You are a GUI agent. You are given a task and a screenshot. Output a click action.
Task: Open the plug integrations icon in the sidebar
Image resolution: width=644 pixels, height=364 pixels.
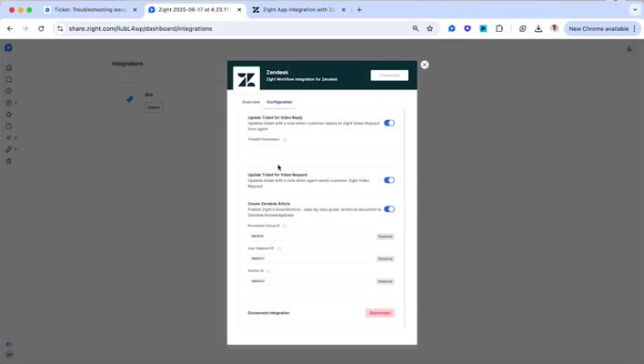click(x=8, y=149)
